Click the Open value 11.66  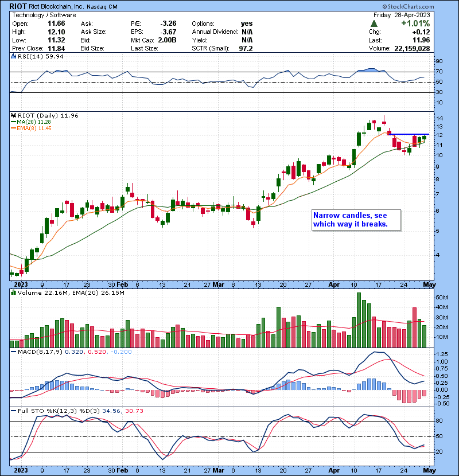pyautogui.click(x=56, y=24)
